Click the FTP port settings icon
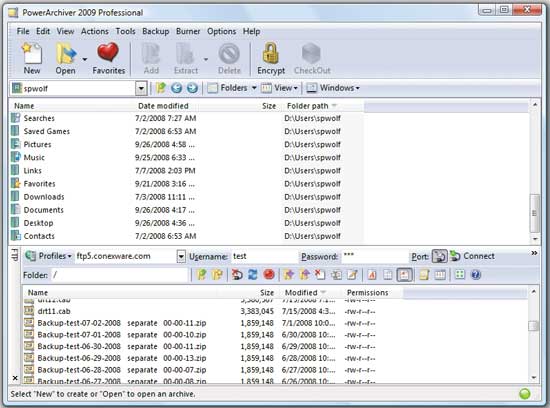 (440, 256)
